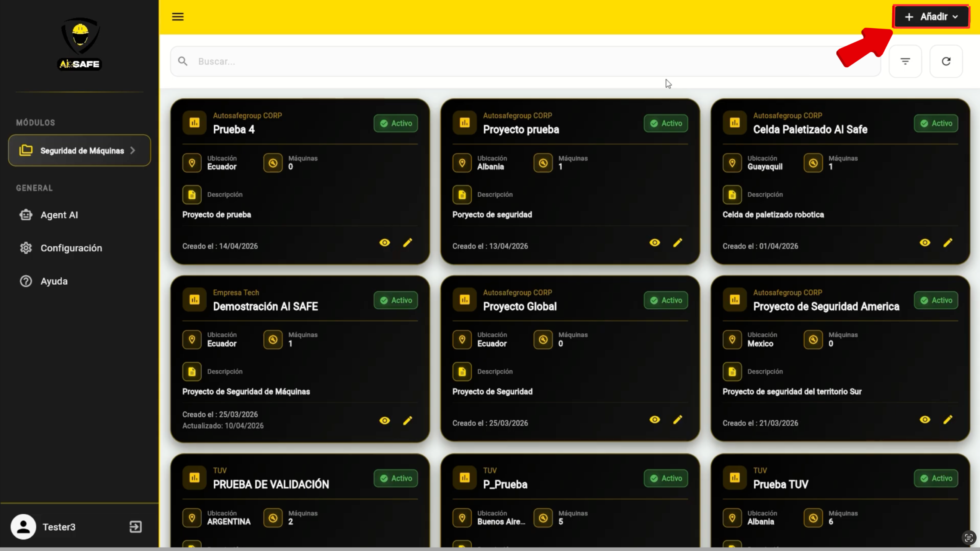Click the Activo badge on Demostración AI SAFE
The width and height of the screenshot is (980, 551).
(396, 300)
